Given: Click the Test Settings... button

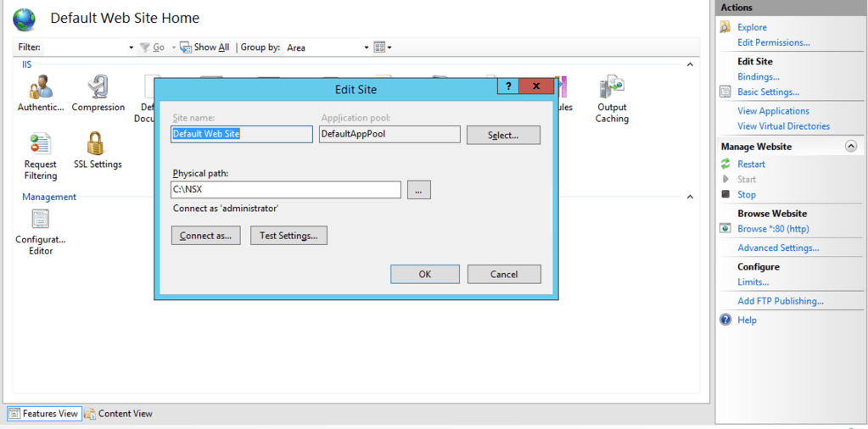Looking at the screenshot, I should [288, 236].
